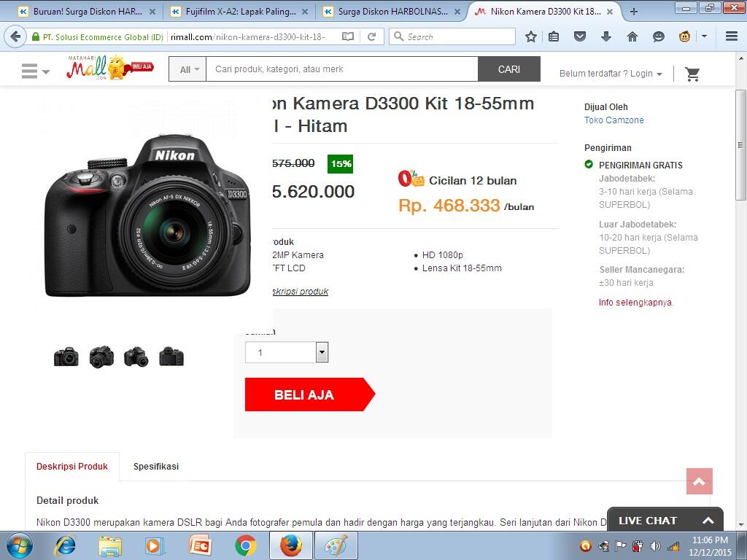Click the CARI search button

click(508, 69)
